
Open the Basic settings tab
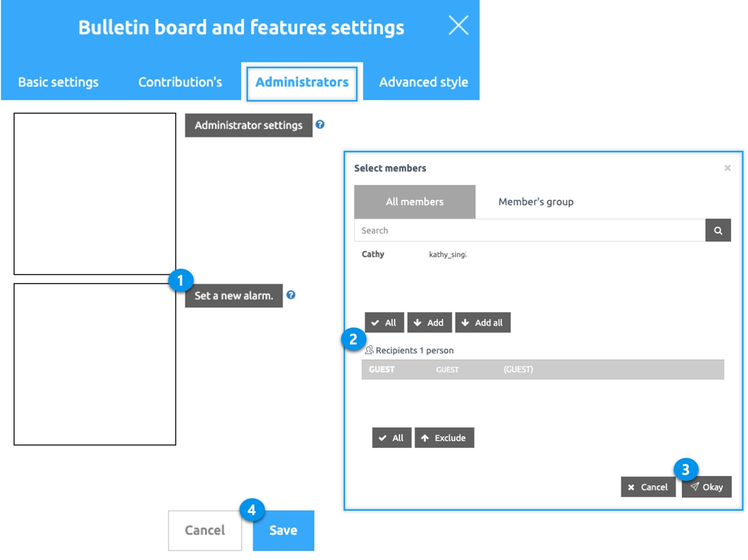tap(58, 82)
